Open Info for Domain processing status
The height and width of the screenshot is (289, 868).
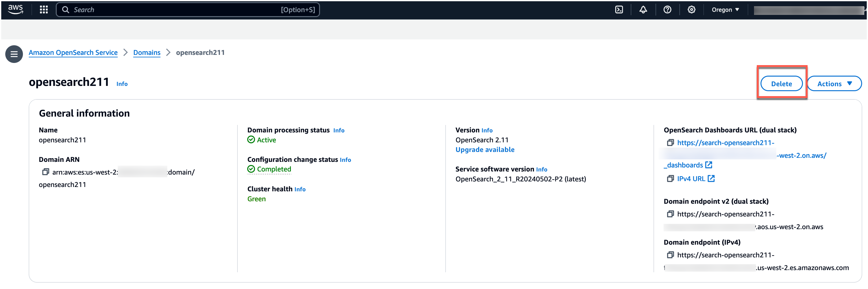(339, 130)
